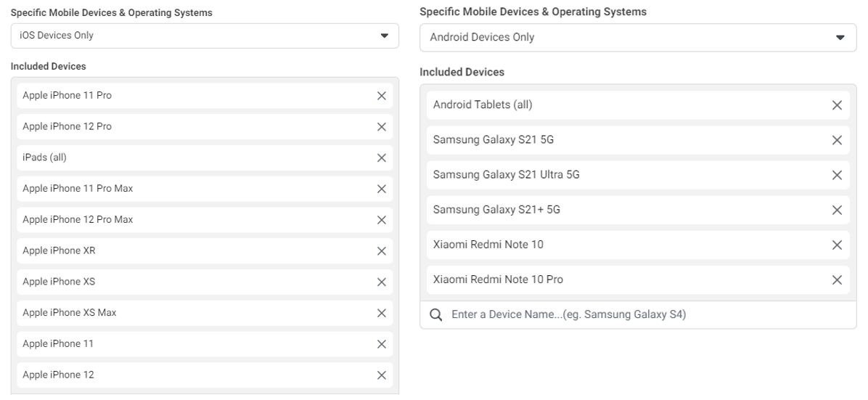Open the iOS Devices Only dropdown
The height and width of the screenshot is (400, 868).
click(205, 36)
